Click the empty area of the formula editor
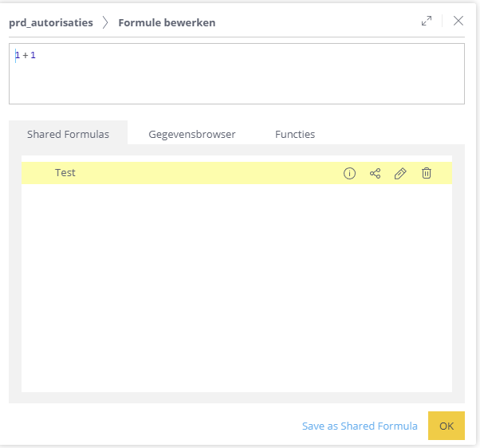The image size is (480, 448). [x=239, y=80]
